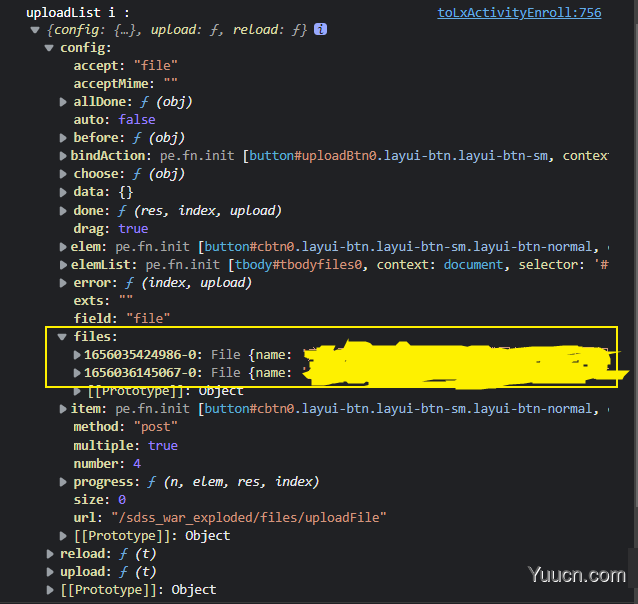Image resolution: width=638 pixels, height=604 pixels.
Task: Expand the bindAction property
Action: 63,156
